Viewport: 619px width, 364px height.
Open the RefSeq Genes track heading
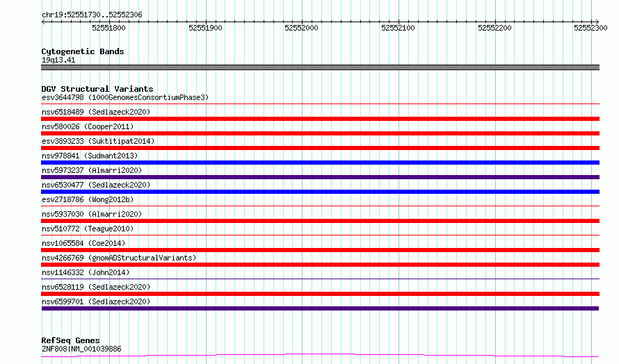[x=70, y=340]
